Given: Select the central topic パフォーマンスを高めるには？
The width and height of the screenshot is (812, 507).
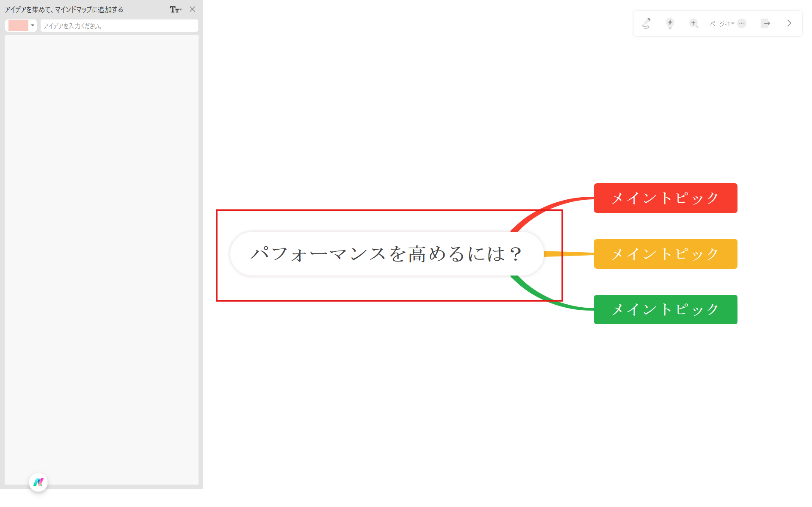Looking at the screenshot, I should 387,253.
